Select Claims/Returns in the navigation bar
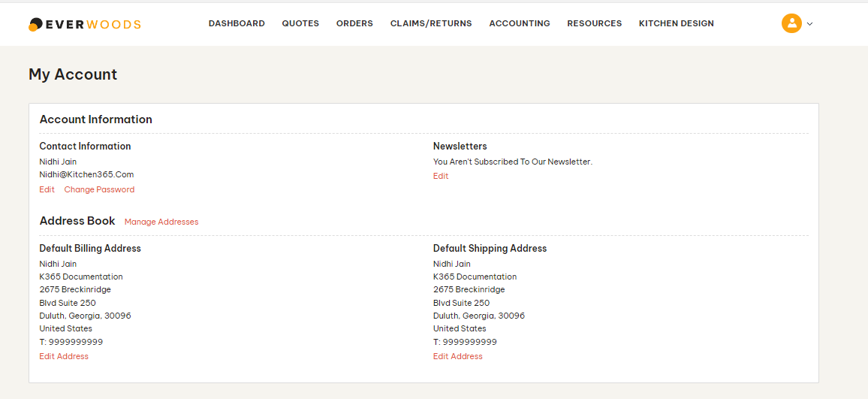Viewport: 868px width, 399px height. click(x=431, y=23)
